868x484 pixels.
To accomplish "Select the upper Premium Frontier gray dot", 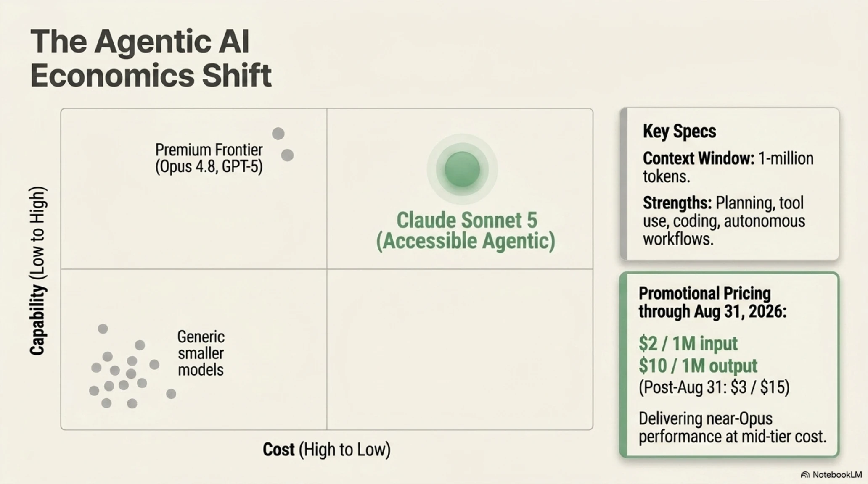I will coord(278,134).
